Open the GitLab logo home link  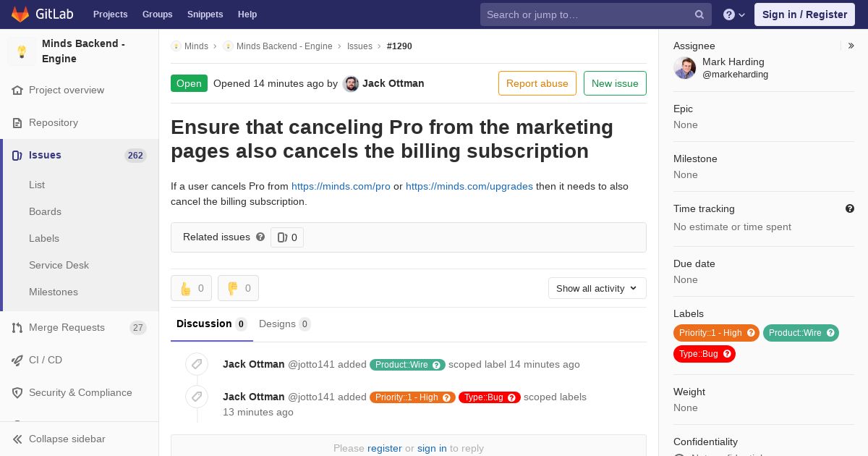pyautogui.click(x=41, y=14)
